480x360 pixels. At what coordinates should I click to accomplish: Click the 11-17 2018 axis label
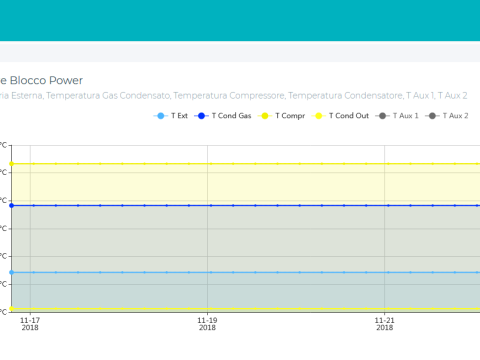(30, 324)
